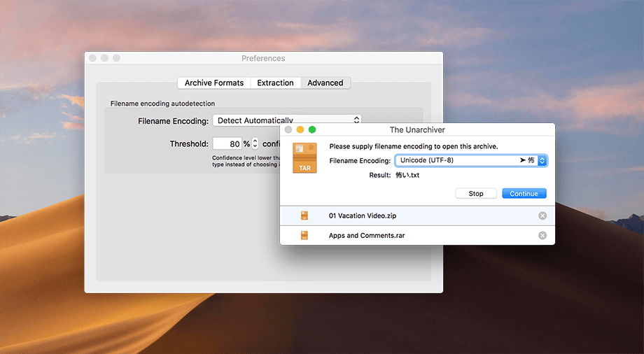Minimize The Unarchiver window with yellow button

[300, 129]
